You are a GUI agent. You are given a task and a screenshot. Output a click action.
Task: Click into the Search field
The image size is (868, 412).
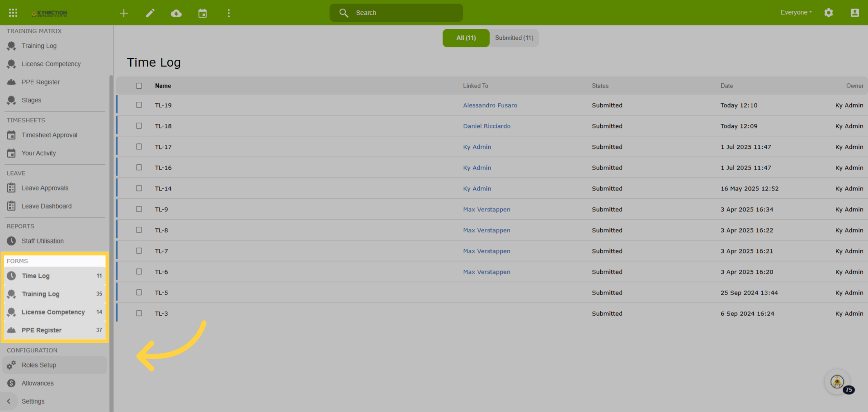pos(396,13)
